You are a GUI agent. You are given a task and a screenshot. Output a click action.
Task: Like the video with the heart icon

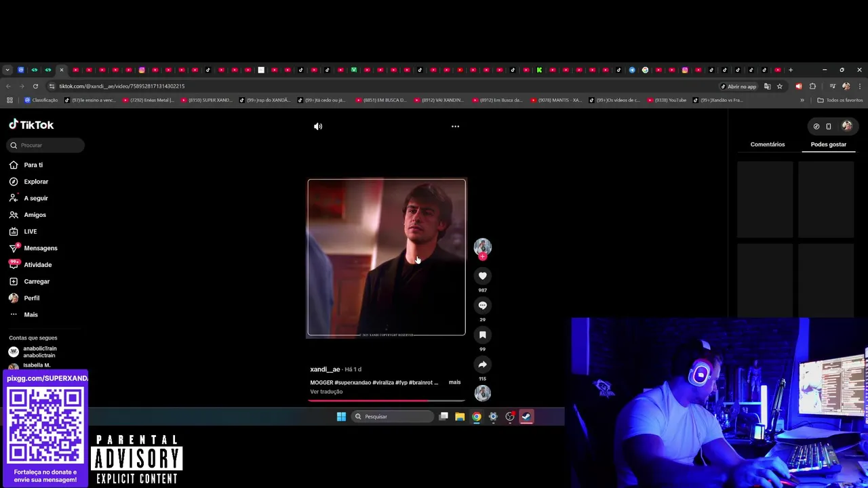[x=482, y=276]
